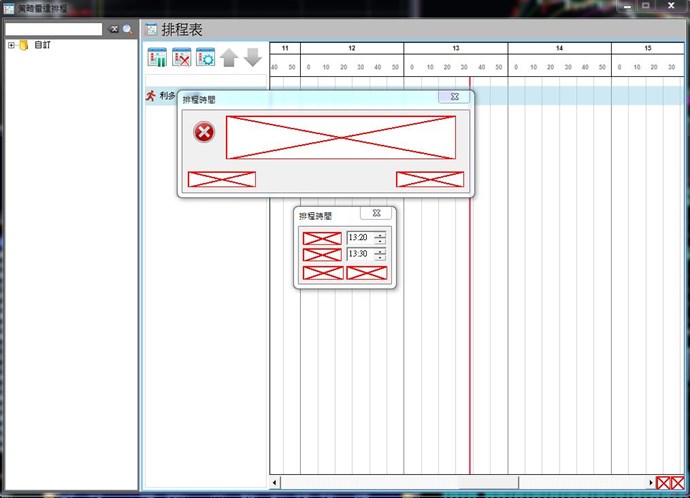Screen dimensions: 690x498
Task: Click the magnifier search icon
Action: (128, 30)
